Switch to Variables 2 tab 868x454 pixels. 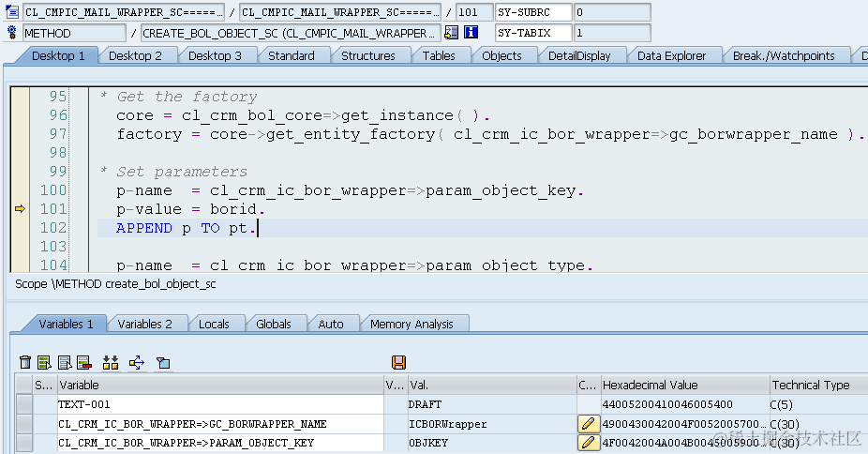(x=144, y=324)
